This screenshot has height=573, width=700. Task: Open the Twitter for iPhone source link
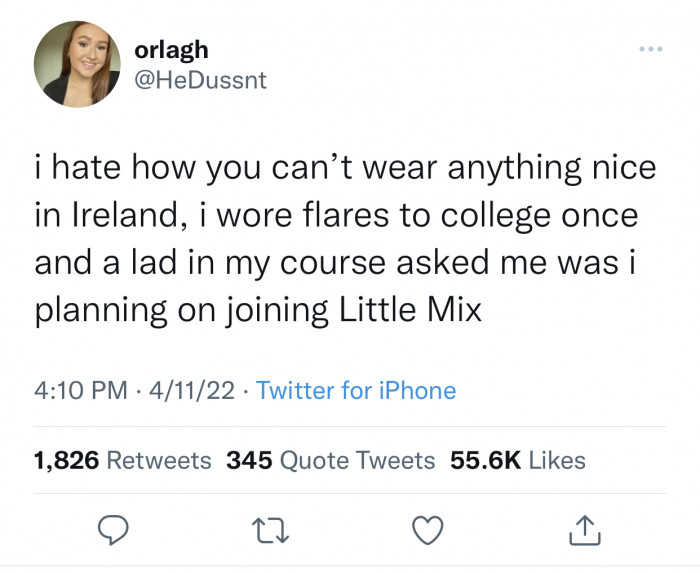click(356, 390)
